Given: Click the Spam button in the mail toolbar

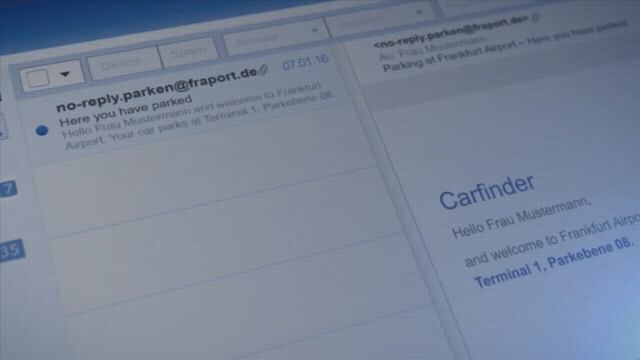Looking at the screenshot, I should 188,51.
